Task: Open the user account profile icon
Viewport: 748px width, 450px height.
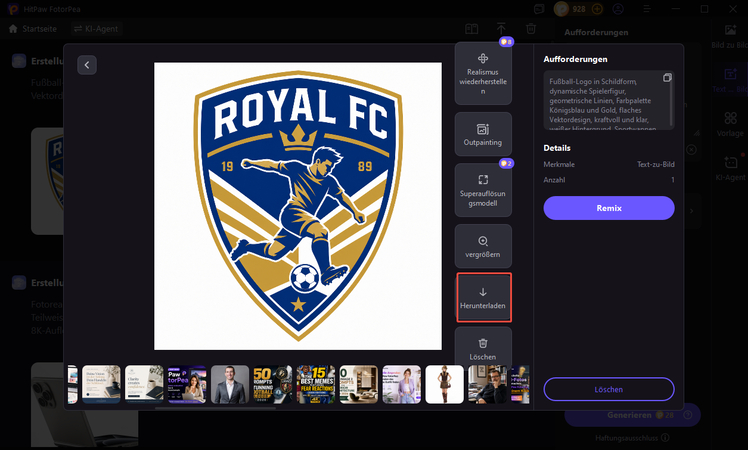Action: tap(618, 9)
